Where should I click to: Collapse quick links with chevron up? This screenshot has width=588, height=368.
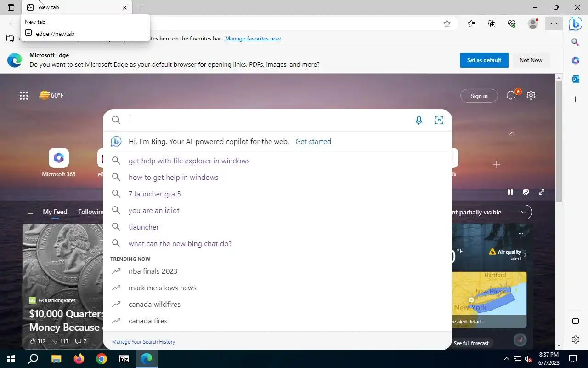click(x=512, y=133)
